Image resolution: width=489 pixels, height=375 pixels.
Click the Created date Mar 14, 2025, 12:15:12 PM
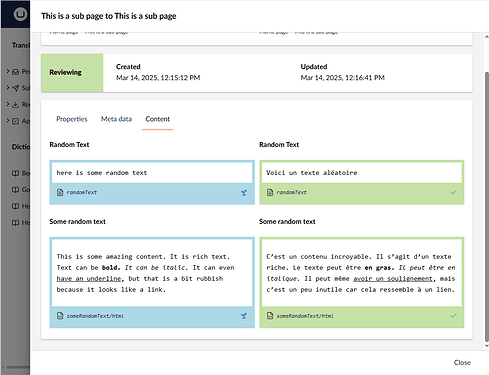[x=158, y=78]
